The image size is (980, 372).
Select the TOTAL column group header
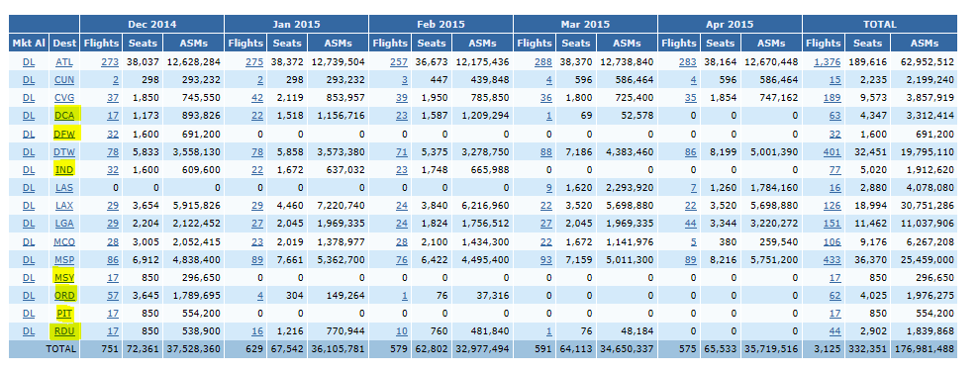[x=879, y=25]
